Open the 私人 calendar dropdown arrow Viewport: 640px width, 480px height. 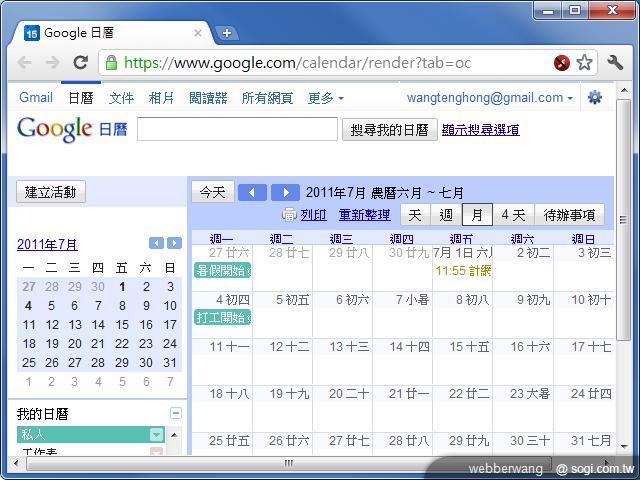coord(157,435)
